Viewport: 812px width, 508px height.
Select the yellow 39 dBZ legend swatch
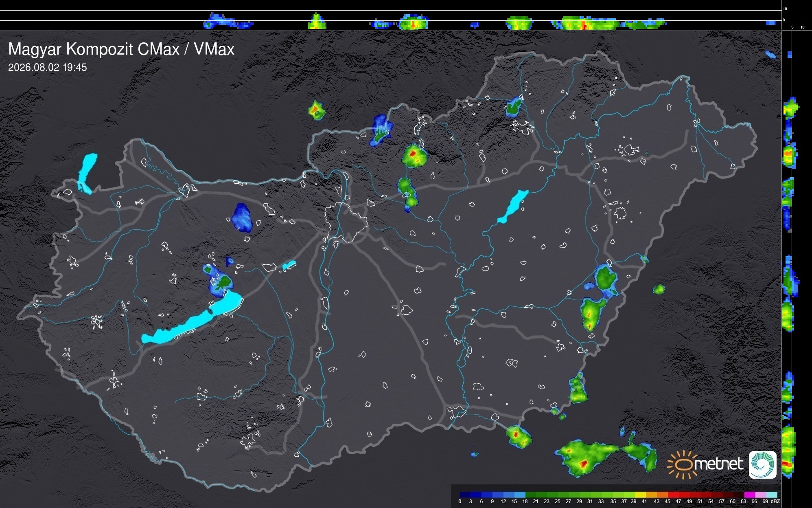641,495
